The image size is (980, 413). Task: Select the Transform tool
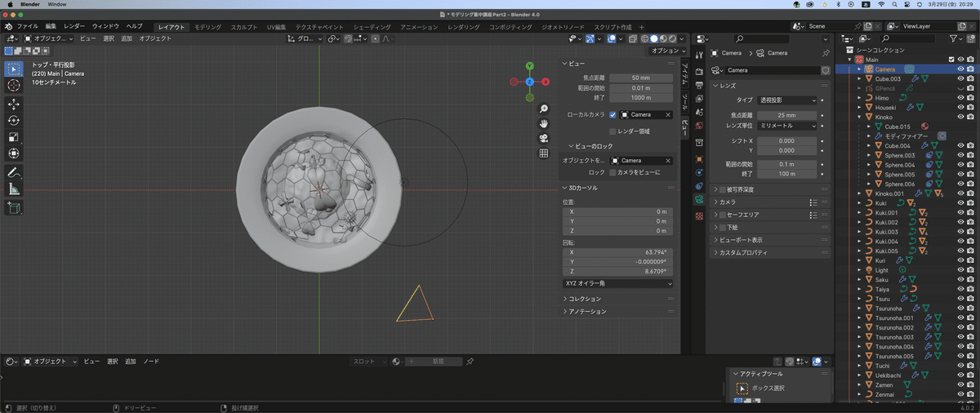tap(14, 153)
